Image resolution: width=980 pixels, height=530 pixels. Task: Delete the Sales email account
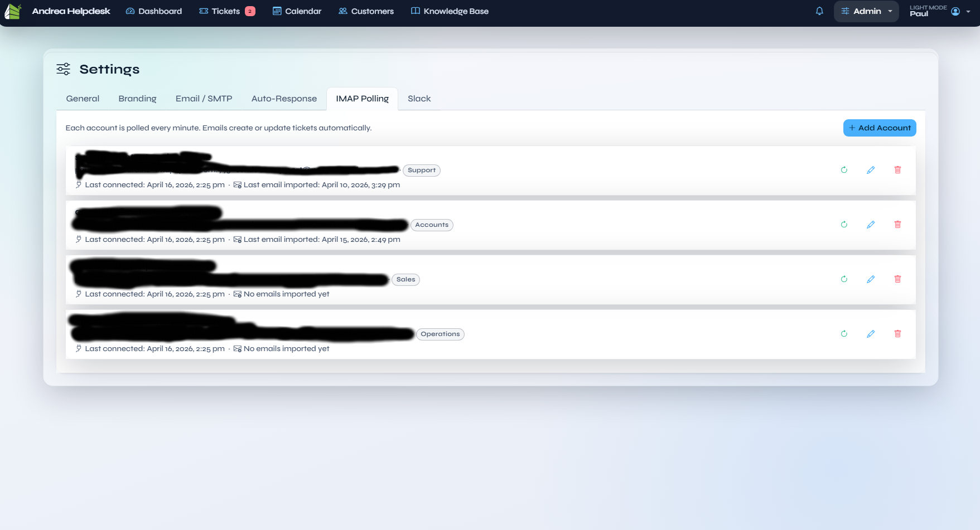tap(898, 279)
